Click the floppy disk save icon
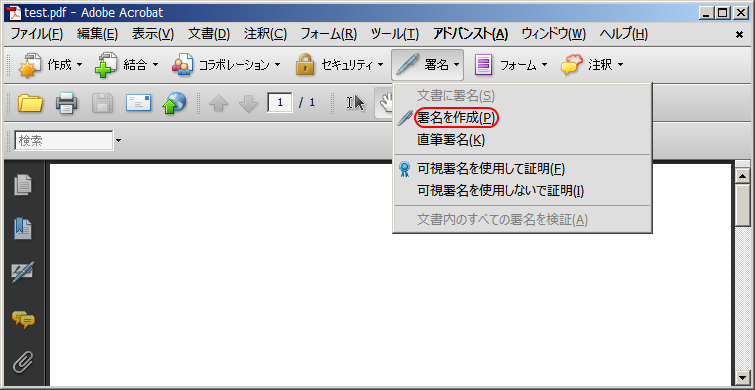The image size is (755, 390). 103,103
